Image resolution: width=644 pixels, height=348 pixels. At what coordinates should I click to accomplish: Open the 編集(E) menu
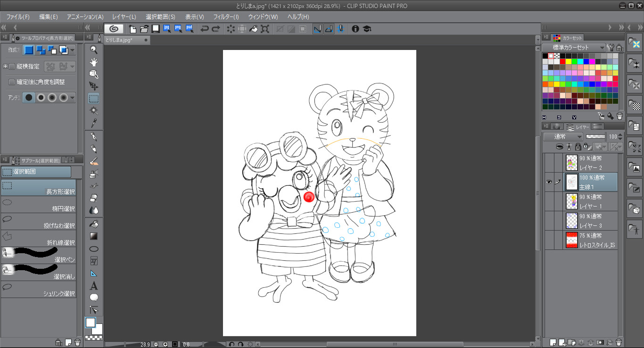click(49, 17)
